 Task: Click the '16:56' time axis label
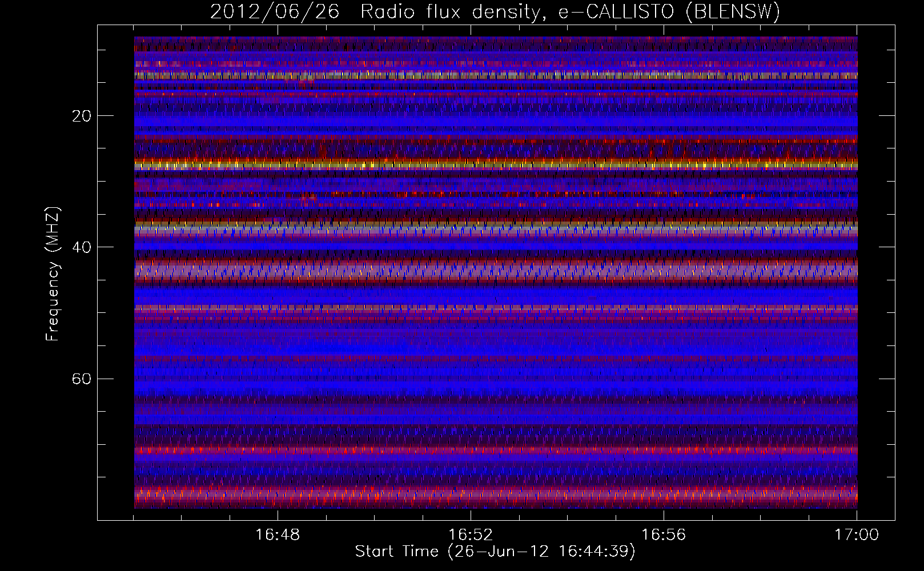[x=664, y=535]
